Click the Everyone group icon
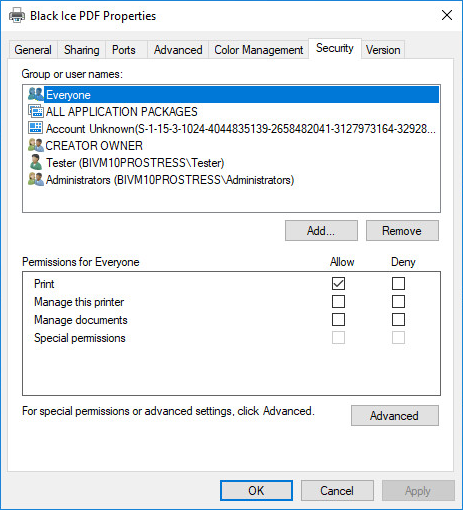The image size is (463, 510). pos(36,94)
